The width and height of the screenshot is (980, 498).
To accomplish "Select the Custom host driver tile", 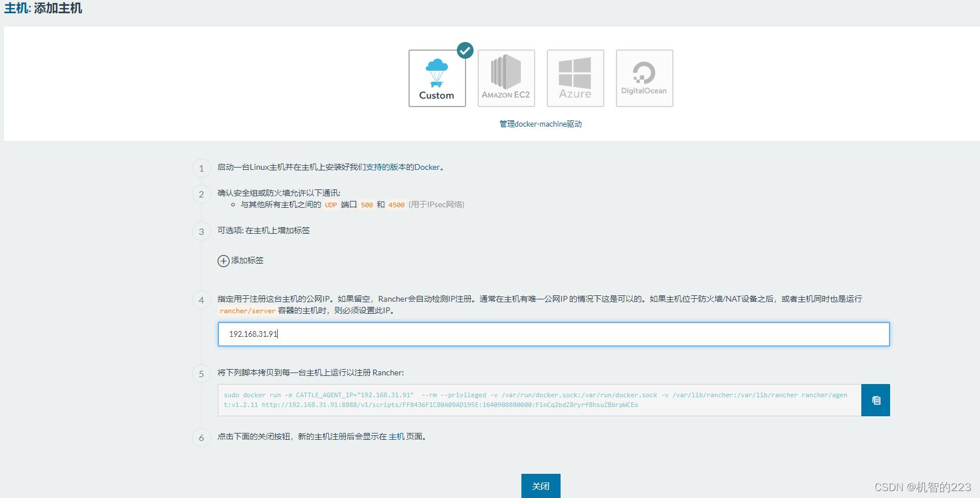I will [437, 78].
